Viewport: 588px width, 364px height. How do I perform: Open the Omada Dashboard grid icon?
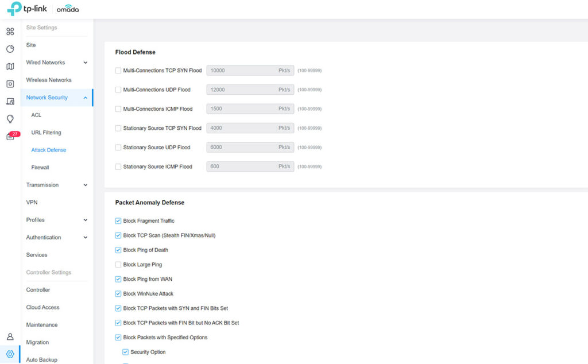10,32
